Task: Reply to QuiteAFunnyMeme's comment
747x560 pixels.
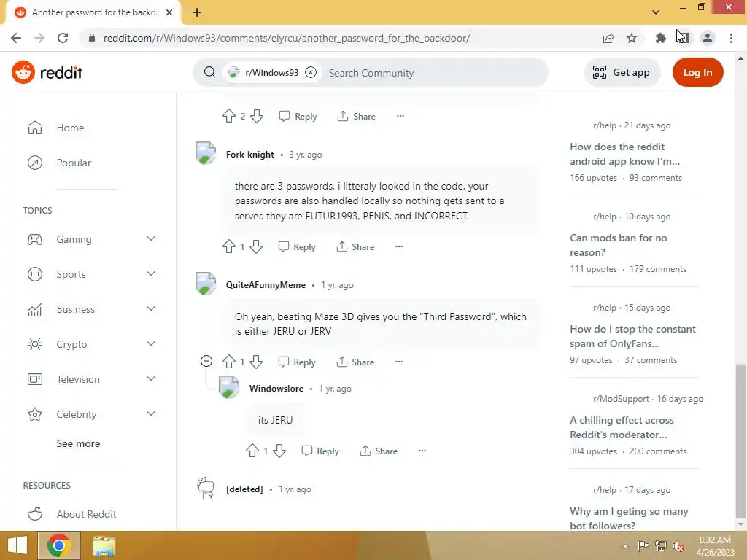Action: (x=297, y=362)
